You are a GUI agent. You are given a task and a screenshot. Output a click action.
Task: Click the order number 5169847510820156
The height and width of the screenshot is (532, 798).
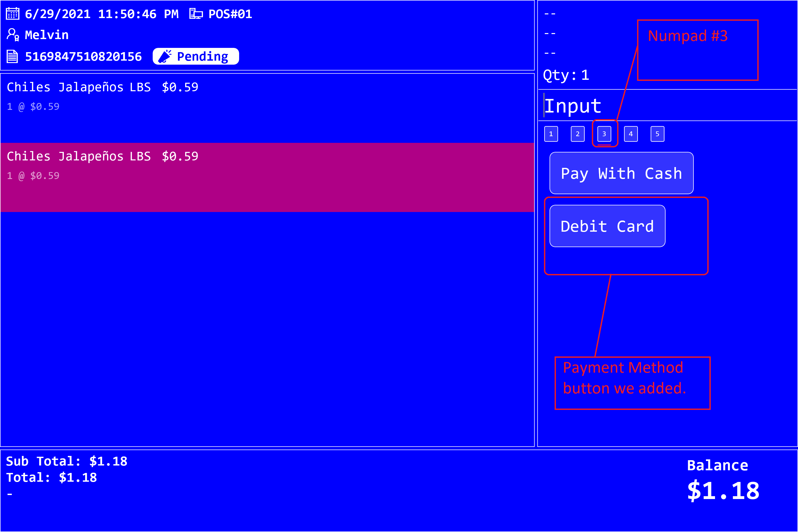pyautogui.click(x=84, y=57)
